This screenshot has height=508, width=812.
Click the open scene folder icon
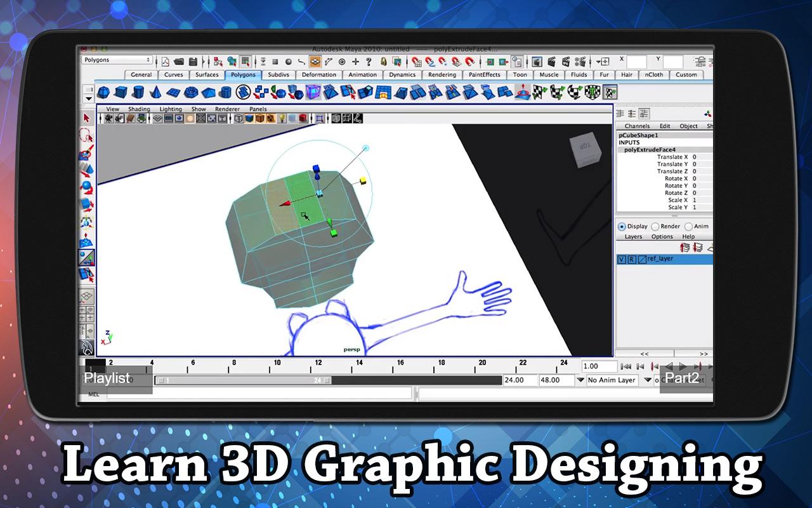point(179,62)
